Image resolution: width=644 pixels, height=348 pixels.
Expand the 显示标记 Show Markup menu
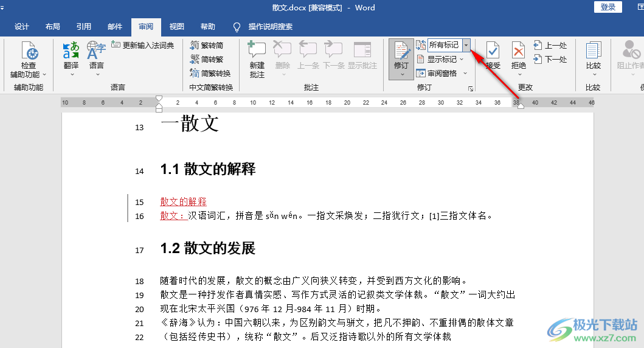(440, 59)
